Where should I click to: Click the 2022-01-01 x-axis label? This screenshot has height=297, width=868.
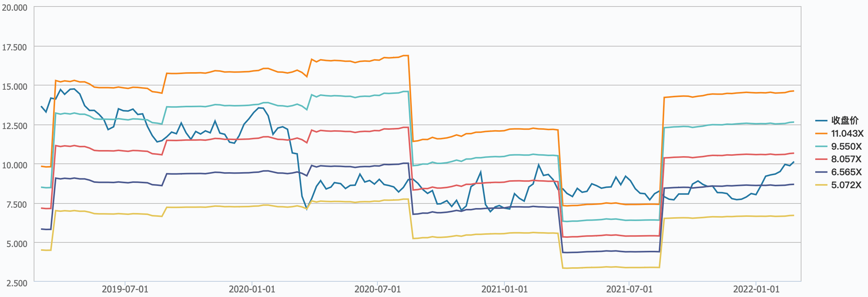[x=756, y=289]
